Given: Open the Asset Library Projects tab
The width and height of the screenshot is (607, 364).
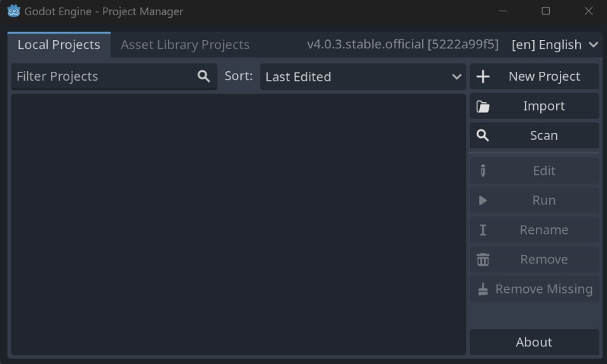Looking at the screenshot, I should pyautogui.click(x=185, y=45).
